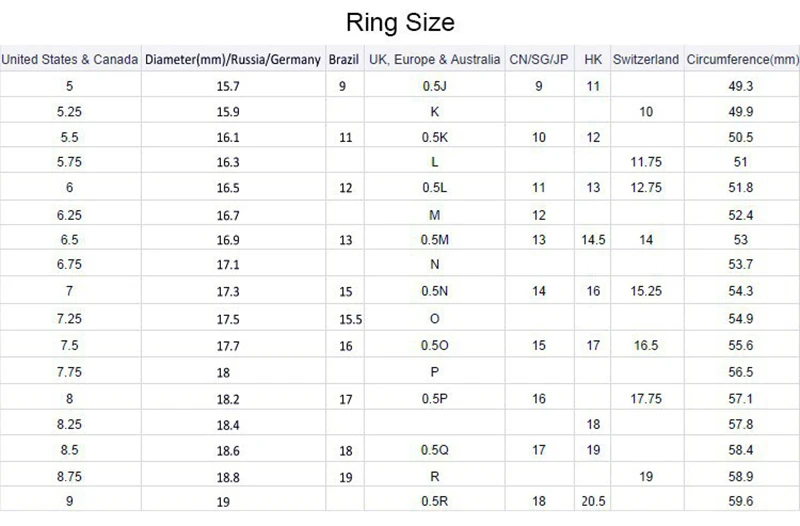
Task: Click the Ring Size title
Action: click(399, 20)
